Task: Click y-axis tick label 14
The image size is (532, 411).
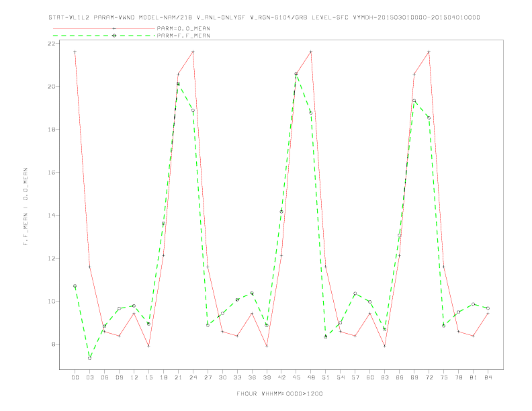Action: 52,216
